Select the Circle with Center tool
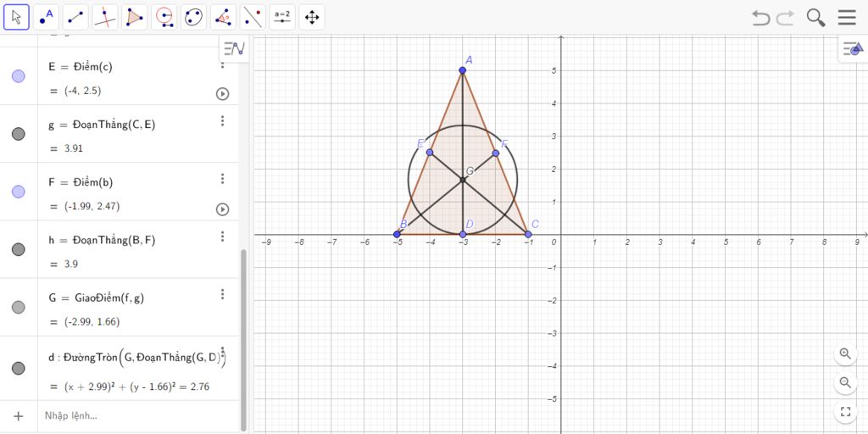The height and width of the screenshot is (434, 868). click(x=164, y=17)
